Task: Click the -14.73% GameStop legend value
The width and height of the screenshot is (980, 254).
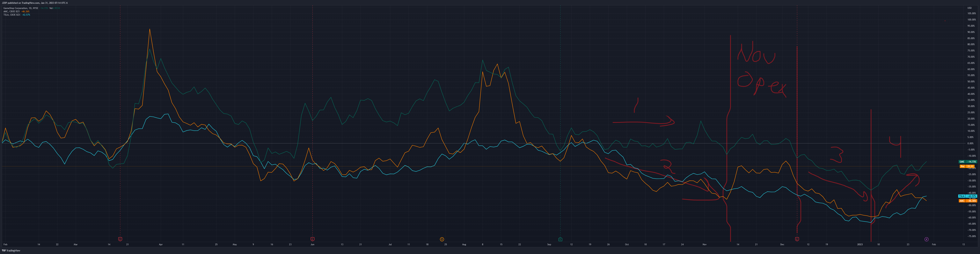Action: tap(44, 8)
